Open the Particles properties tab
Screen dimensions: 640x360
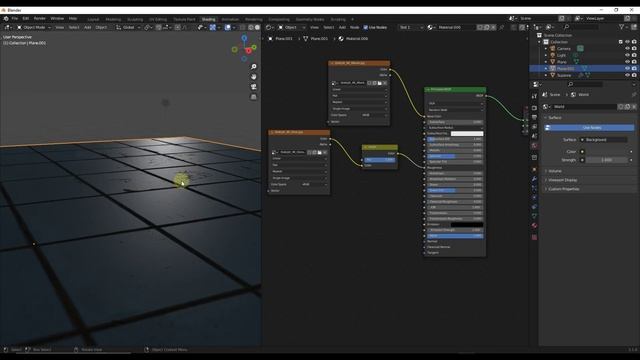[x=534, y=188]
